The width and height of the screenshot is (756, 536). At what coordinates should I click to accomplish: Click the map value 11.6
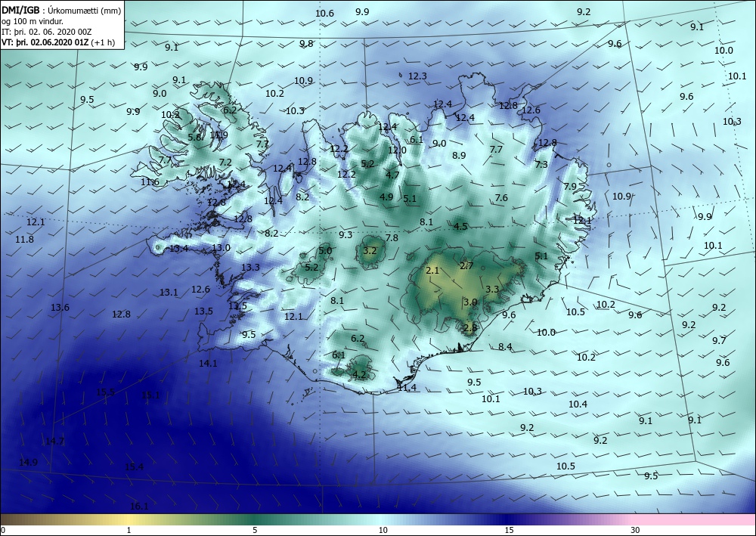tap(150, 181)
